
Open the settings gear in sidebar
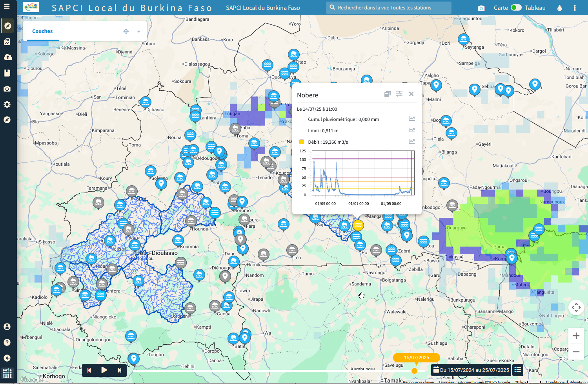click(x=7, y=104)
